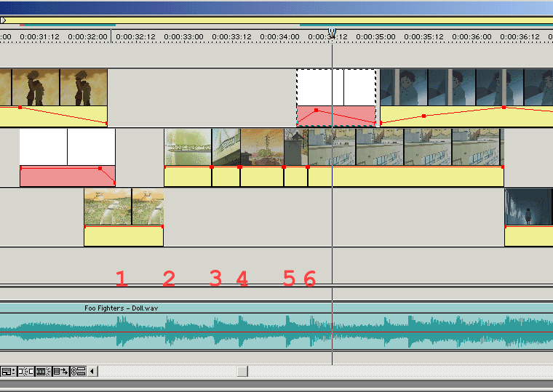Select the white clip on second track

[67, 147]
